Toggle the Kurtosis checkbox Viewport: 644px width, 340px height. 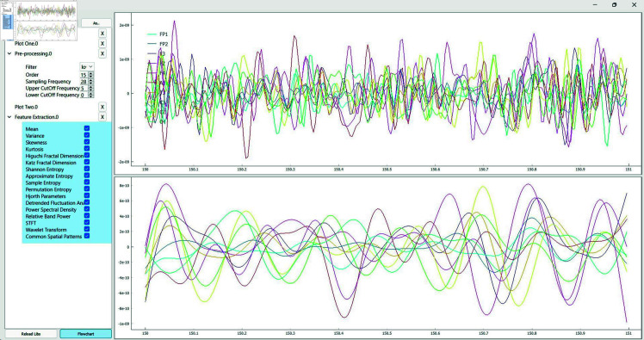click(x=87, y=149)
